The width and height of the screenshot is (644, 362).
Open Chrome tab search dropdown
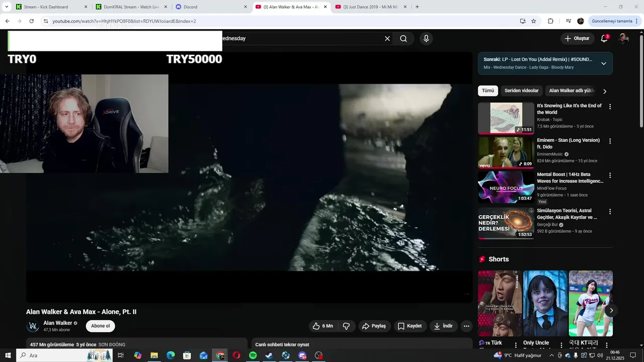[7, 7]
